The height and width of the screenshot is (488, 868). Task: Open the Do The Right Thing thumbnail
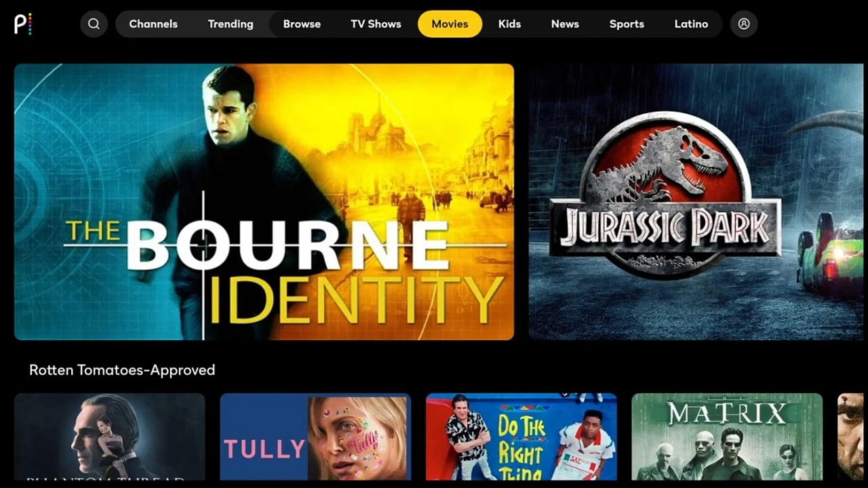(521, 437)
